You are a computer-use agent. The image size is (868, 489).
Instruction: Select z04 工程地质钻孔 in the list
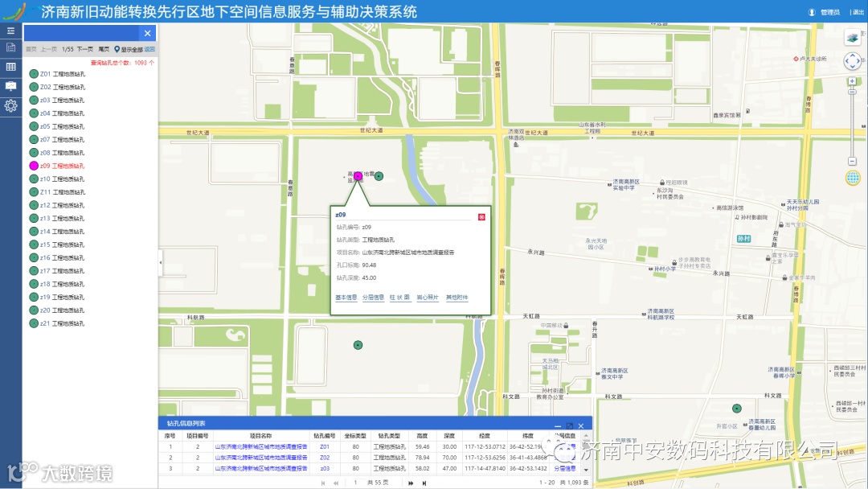click(x=58, y=113)
